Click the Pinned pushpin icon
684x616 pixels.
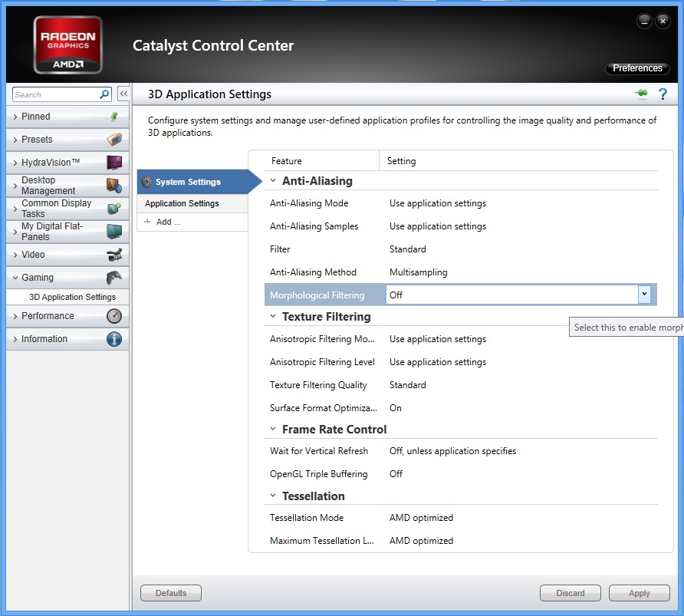pos(114,117)
